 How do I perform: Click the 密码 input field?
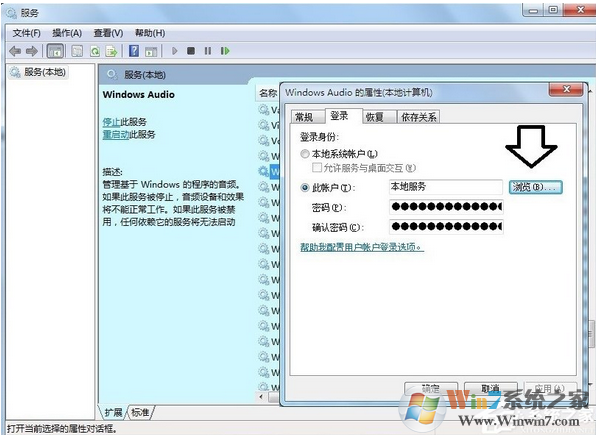[446, 207]
